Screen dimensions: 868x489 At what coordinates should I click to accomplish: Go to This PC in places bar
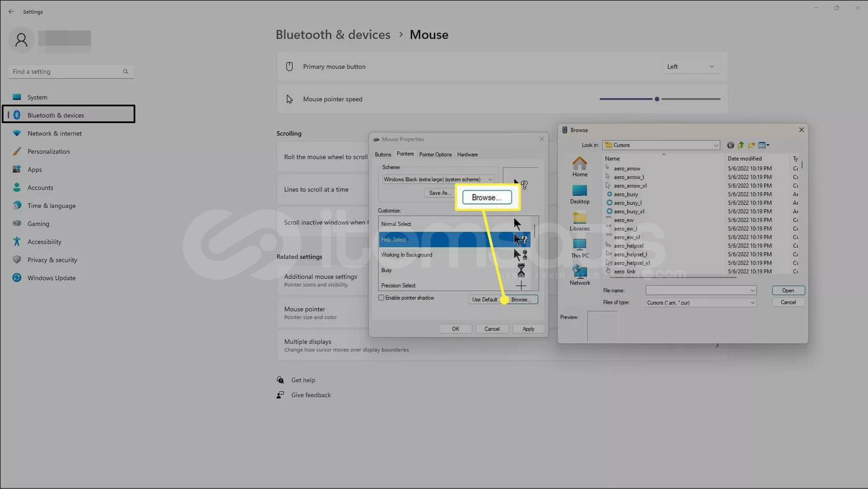(579, 247)
